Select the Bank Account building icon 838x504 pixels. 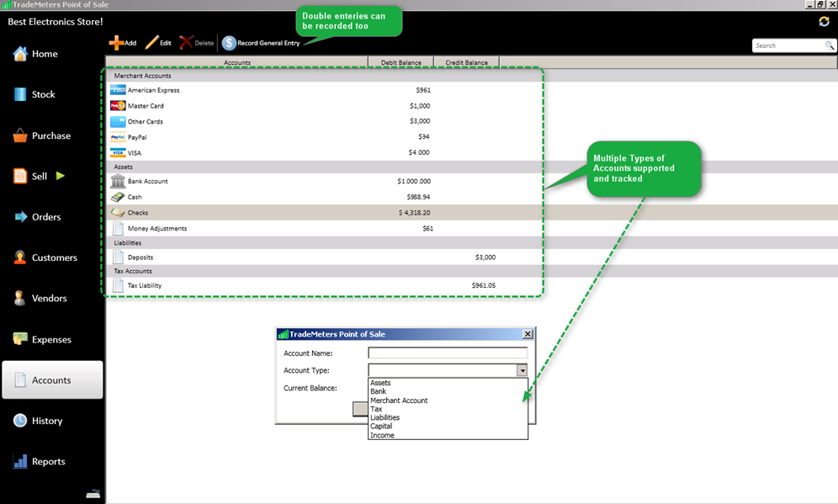tap(118, 181)
